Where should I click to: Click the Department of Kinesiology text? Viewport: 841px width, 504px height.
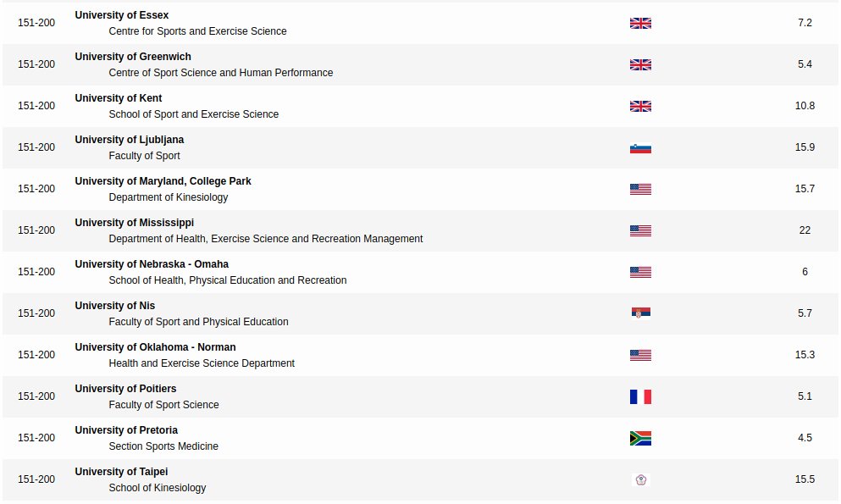pos(169,197)
